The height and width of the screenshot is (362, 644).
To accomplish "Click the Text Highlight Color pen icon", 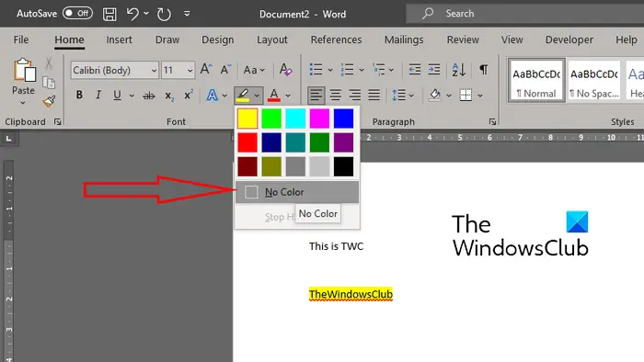I will (x=243, y=96).
